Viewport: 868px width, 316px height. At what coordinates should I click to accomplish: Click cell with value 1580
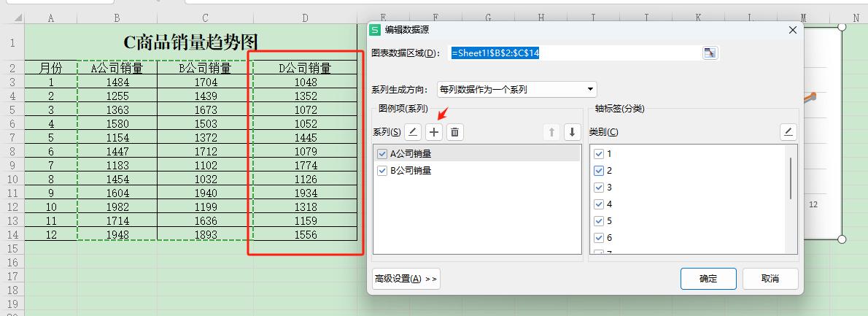pyautogui.click(x=117, y=123)
